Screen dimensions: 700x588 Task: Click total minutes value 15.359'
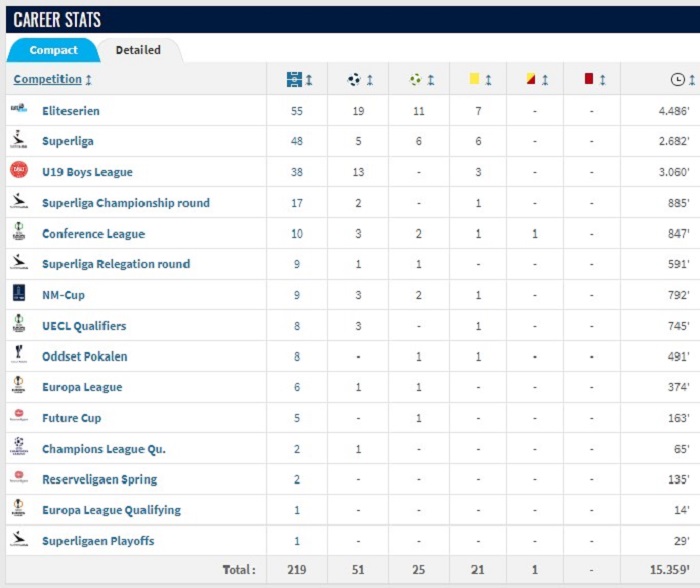coord(670,570)
